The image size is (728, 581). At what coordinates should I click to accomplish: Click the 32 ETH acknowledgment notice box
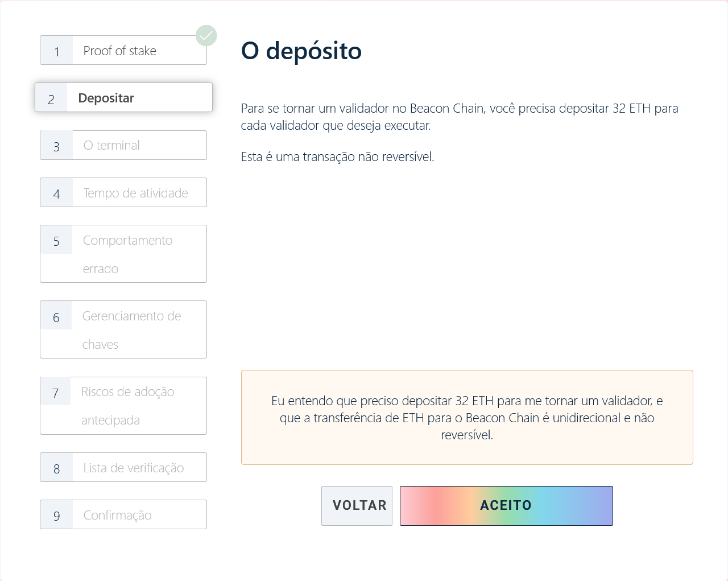(468, 417)
